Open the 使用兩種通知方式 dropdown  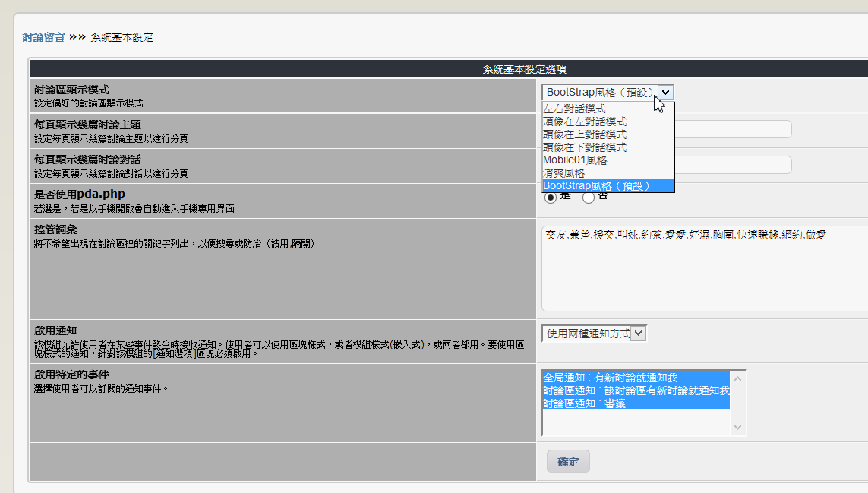coord(594,333)
